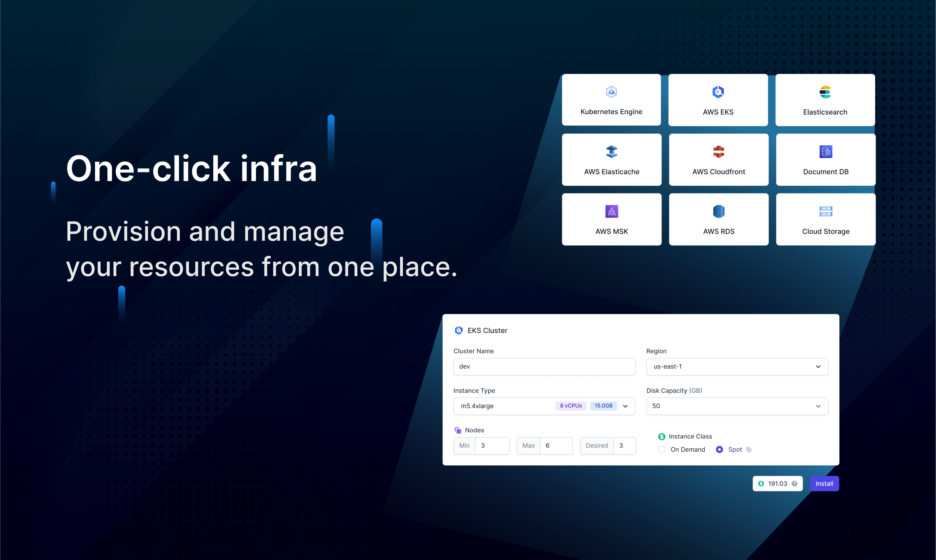Click the Install button
The image size is (936, 560).
[824, 483]
